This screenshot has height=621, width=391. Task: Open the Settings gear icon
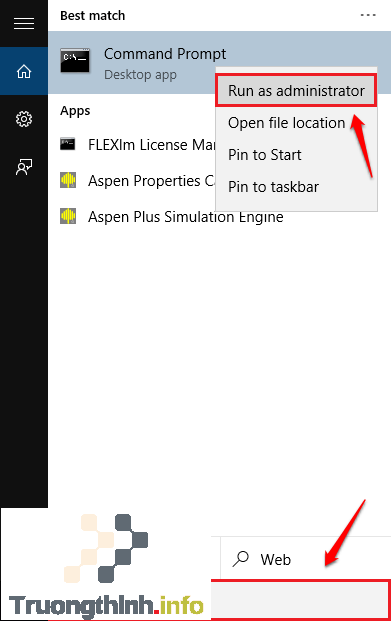24,119
